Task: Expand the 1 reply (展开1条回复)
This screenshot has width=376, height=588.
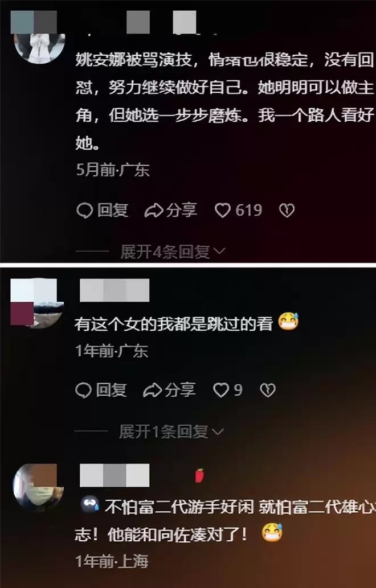Action: point(171,431)
